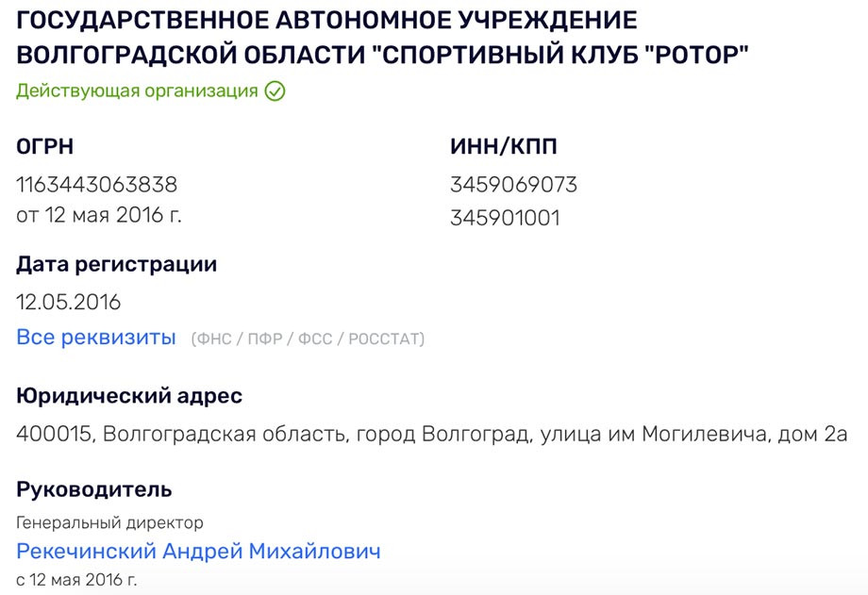Click the second title line with РОТОР

pos(382,56)
